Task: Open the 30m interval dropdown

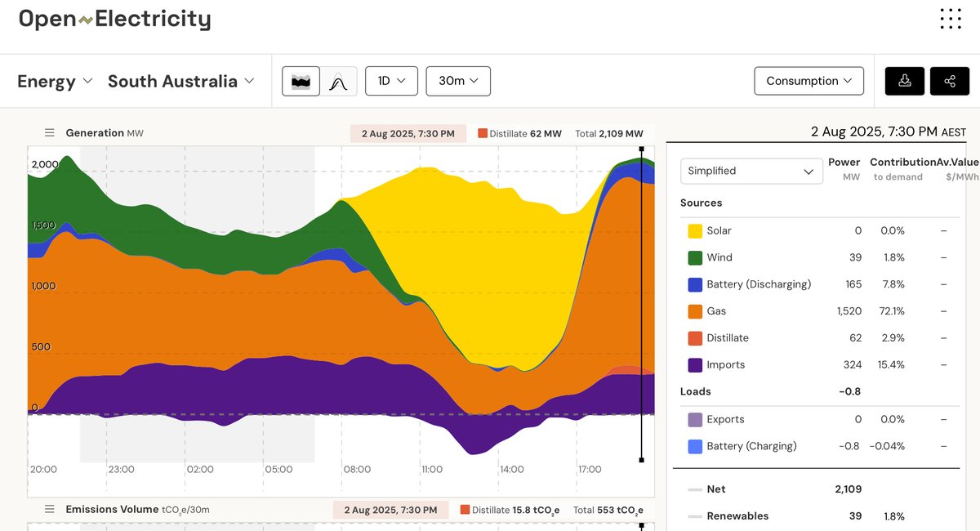Action: click(457, 81)
